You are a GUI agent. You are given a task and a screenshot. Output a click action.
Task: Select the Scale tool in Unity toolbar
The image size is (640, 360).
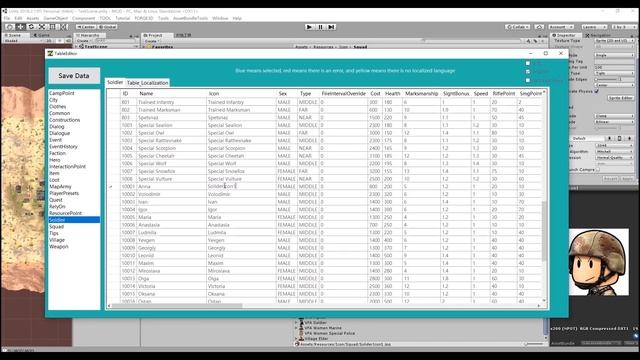42,27
